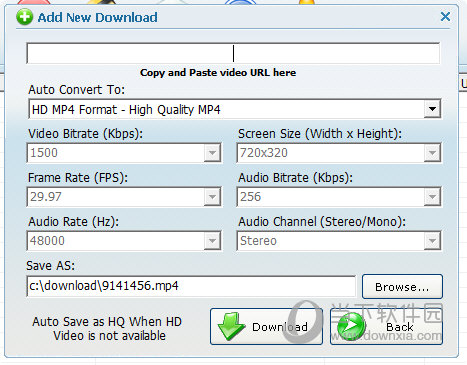The height and width of the screenshot is (365, 467).
Task: Click the 'Auto Save as HQ When HD' text
Action: coord(107,322)
